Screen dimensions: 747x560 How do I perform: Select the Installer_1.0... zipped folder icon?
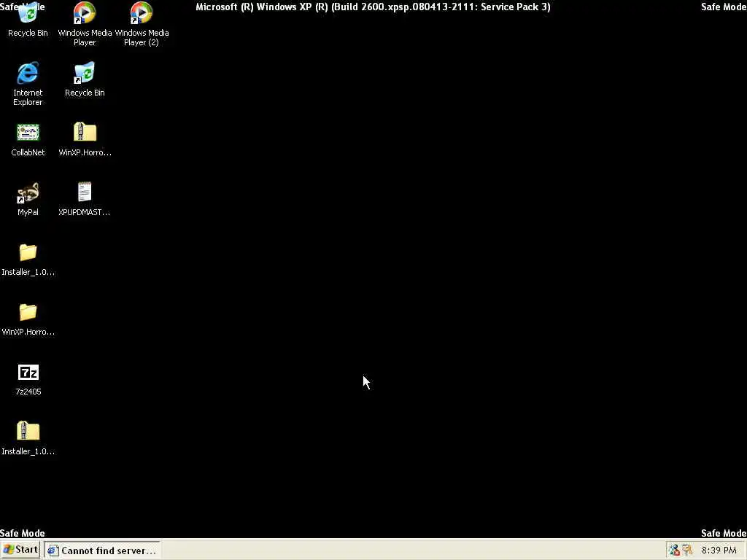28,438
